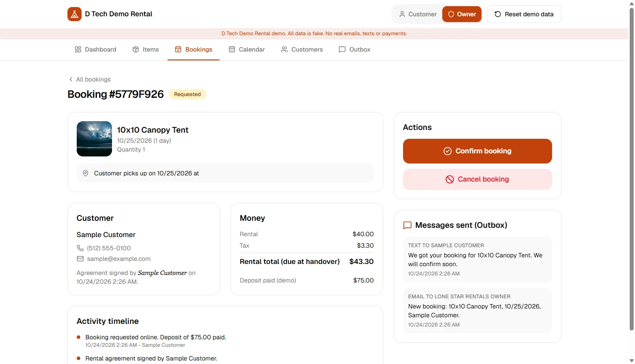Click the 10x10 Canopy Tent thumbnail

click(94, 139)
